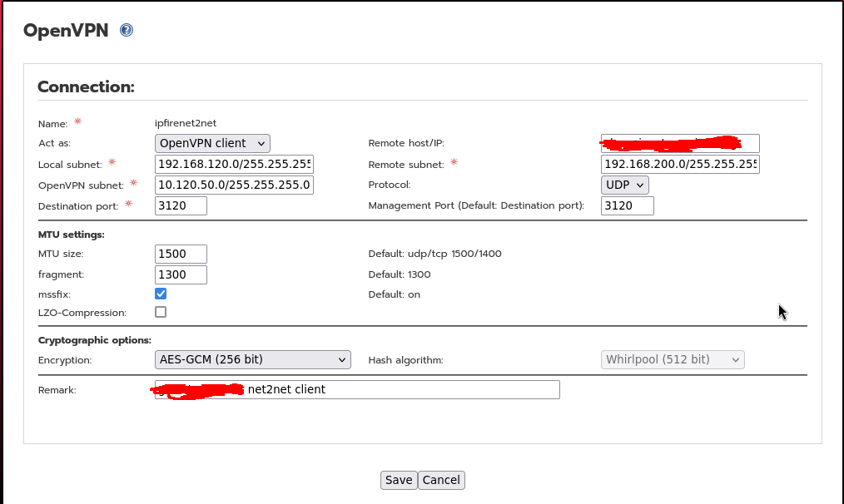Viewport: 844px width, 504px height.
Task: Click the text Default: udp/tcp 1500/1400
Action: [435, 254]
